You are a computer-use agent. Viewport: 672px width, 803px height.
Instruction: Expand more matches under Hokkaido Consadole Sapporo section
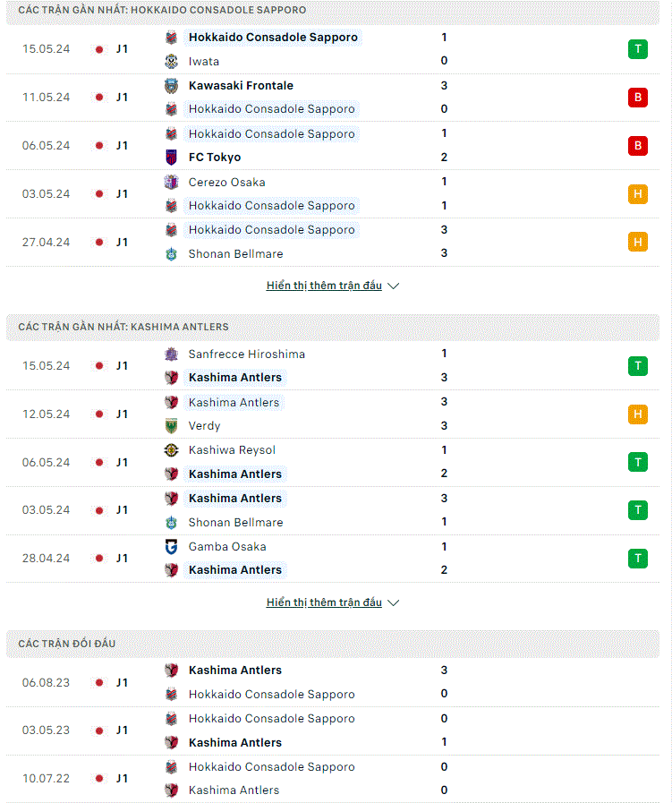[x=324, y=286]
